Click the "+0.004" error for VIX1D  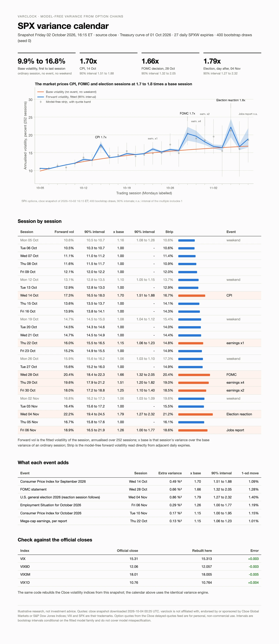253,583
